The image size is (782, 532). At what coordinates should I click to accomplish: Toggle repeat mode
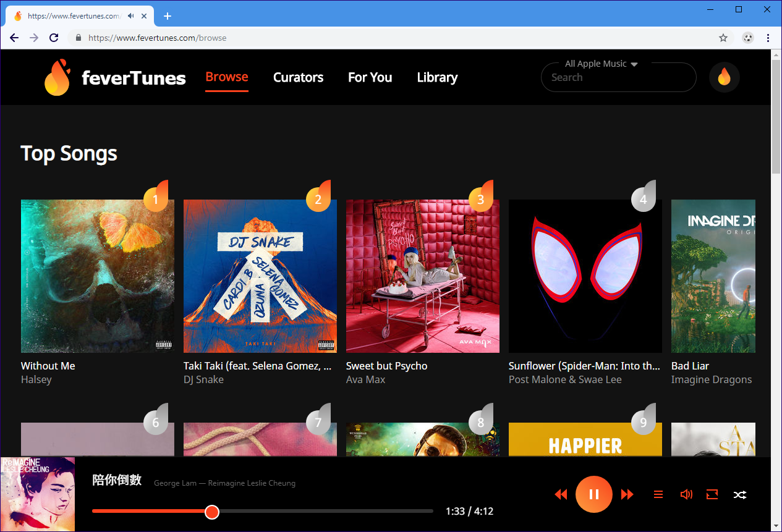pos(712,494)
